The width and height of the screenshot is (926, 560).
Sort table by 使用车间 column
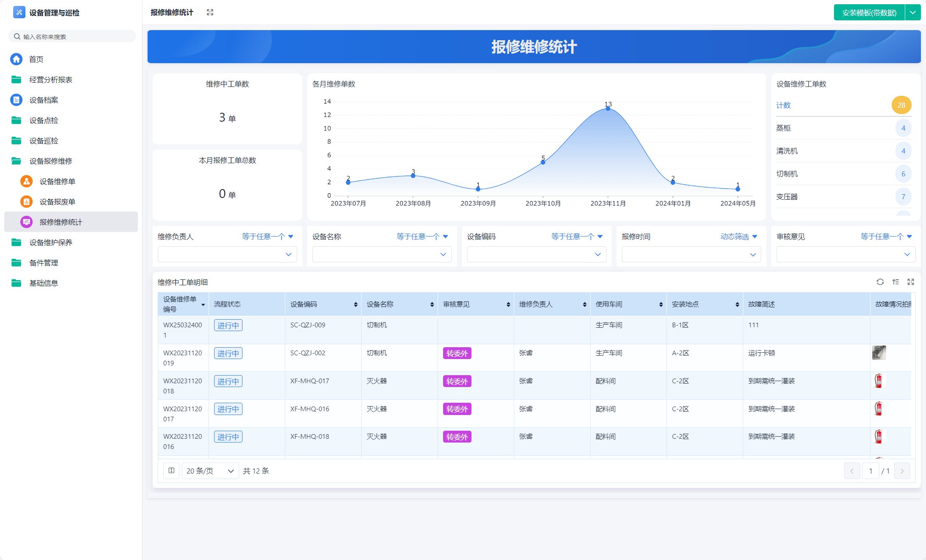click(x=661, y=304)
